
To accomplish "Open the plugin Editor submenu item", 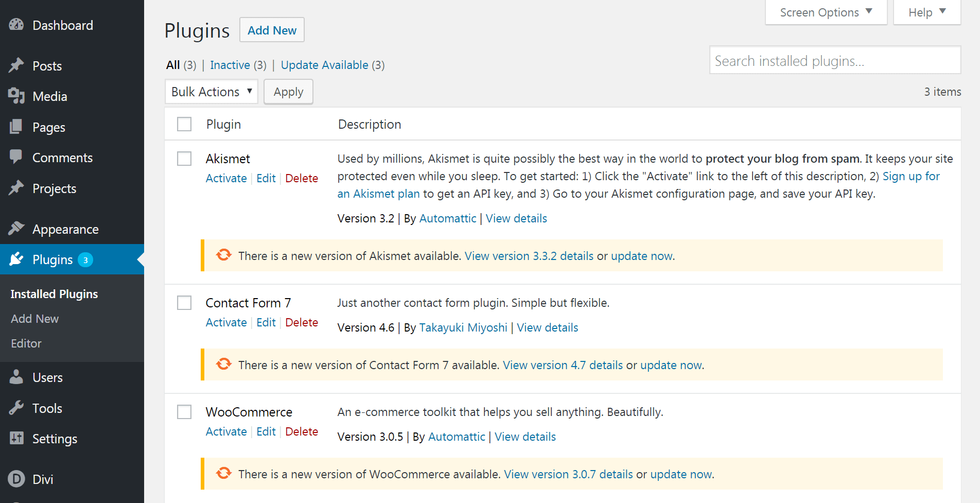I will pyautogui.click(x=26, y=343).
